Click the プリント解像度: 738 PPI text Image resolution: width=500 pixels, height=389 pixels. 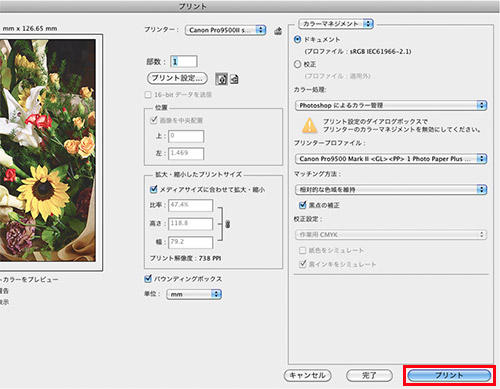point(185,258)
